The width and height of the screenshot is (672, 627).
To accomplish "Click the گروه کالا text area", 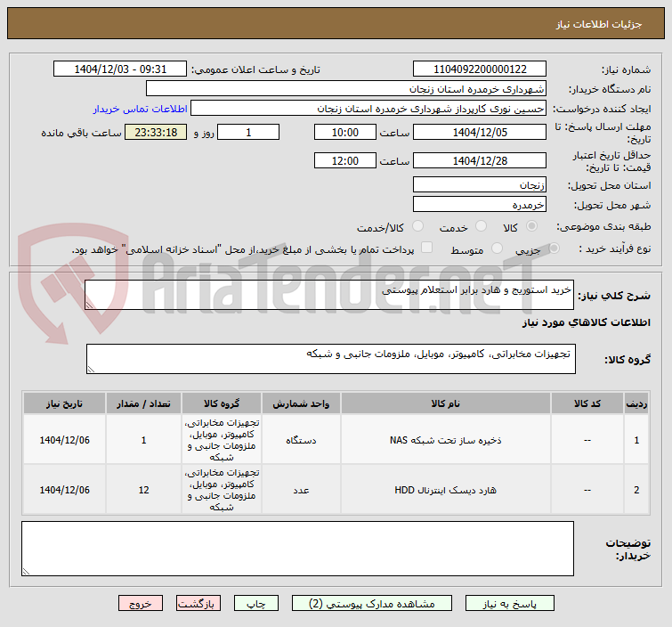I will (x=331, y=359).
